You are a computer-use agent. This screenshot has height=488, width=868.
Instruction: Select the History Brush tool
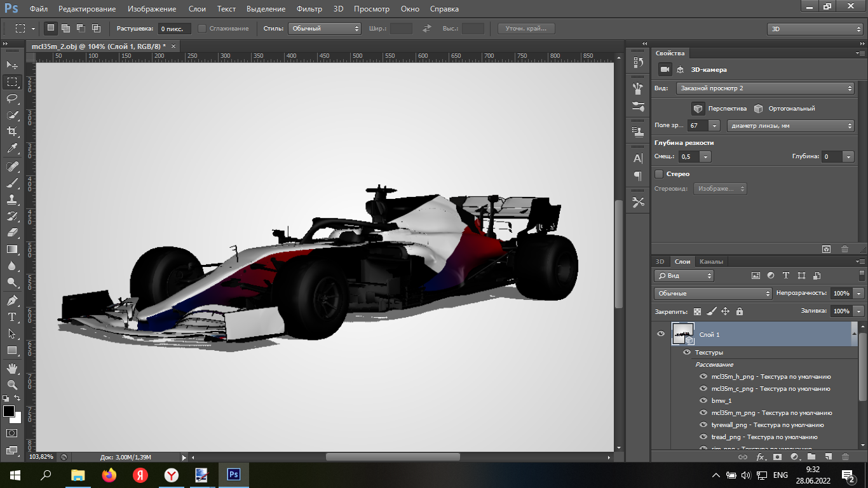coord(12,216)
